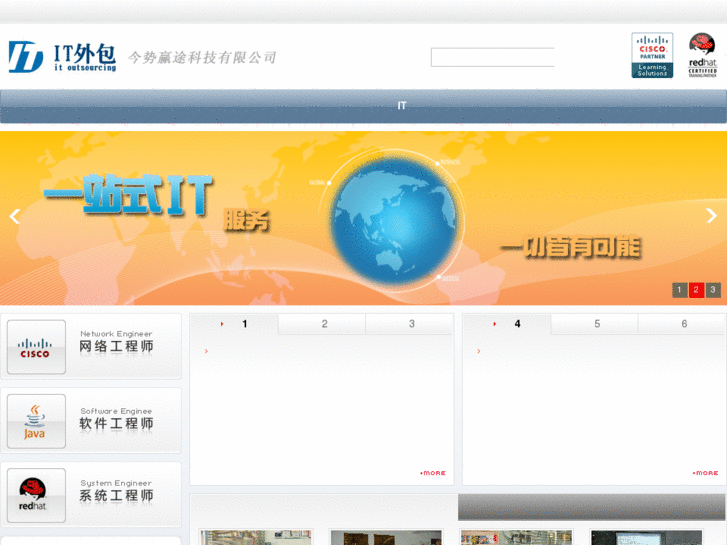Click MORE link in left tab panel
The height and width of the screenshot is (545, 727).
[433, 473]
